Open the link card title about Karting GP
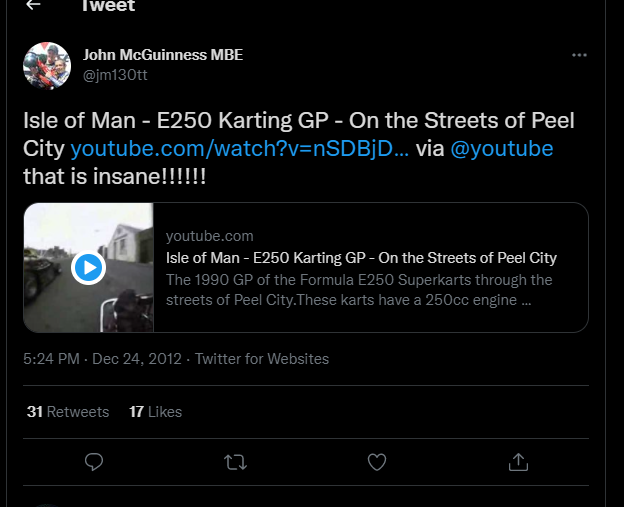 click(361, 258)
